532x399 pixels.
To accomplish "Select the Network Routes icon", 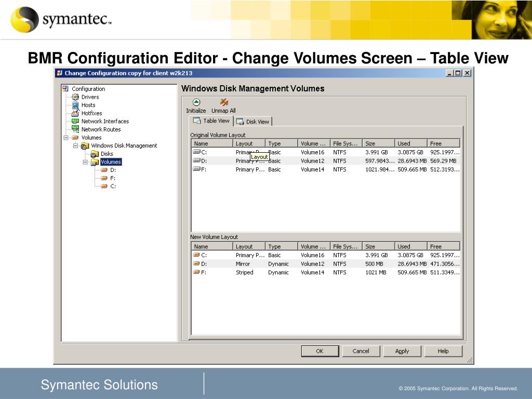I will click(75, 129).
